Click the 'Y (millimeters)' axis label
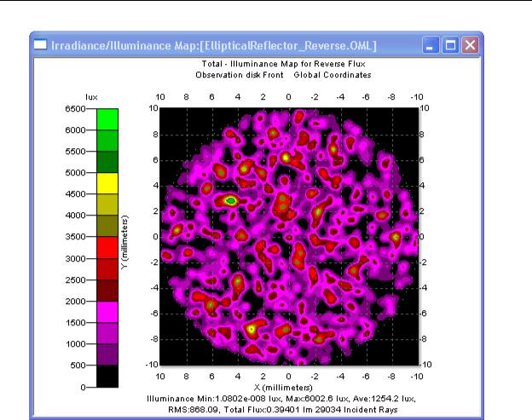The image size is (532, 420). point(124,242)
